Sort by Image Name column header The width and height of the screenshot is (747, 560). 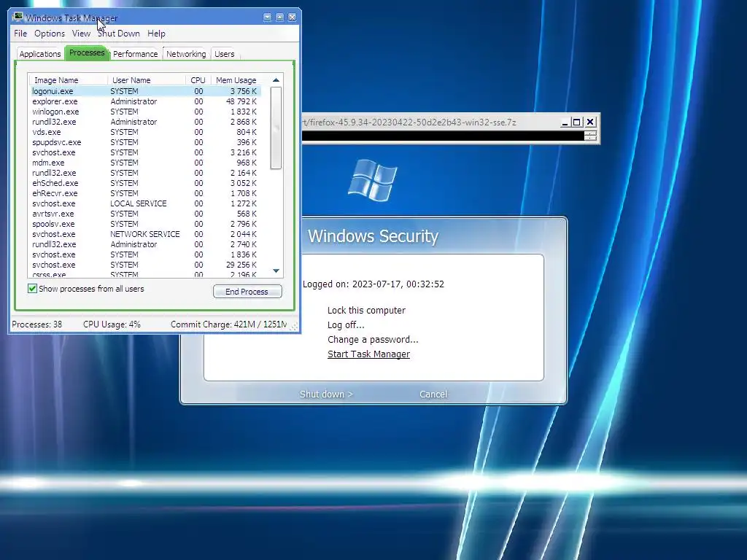click(x=68, y=80)
